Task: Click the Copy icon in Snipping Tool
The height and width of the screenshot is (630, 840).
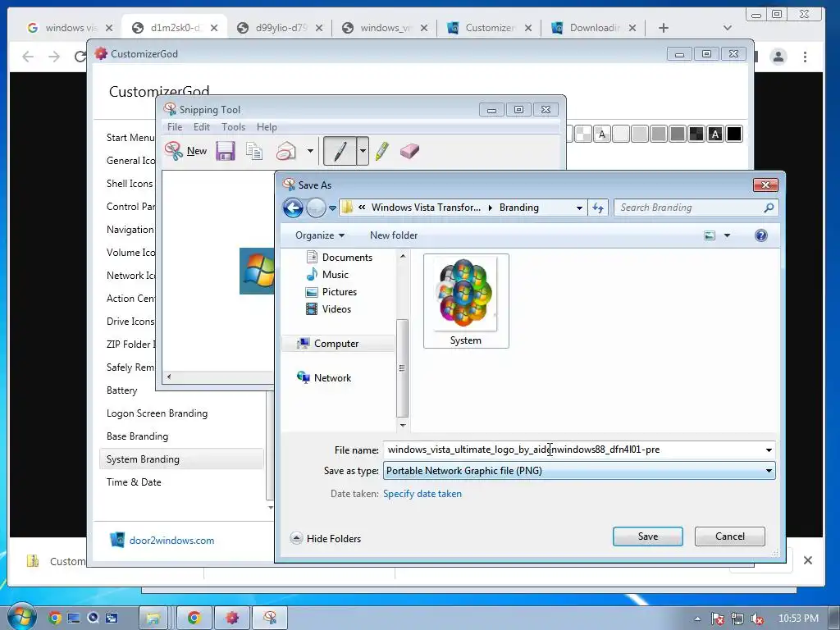Action: click(254, 151)
